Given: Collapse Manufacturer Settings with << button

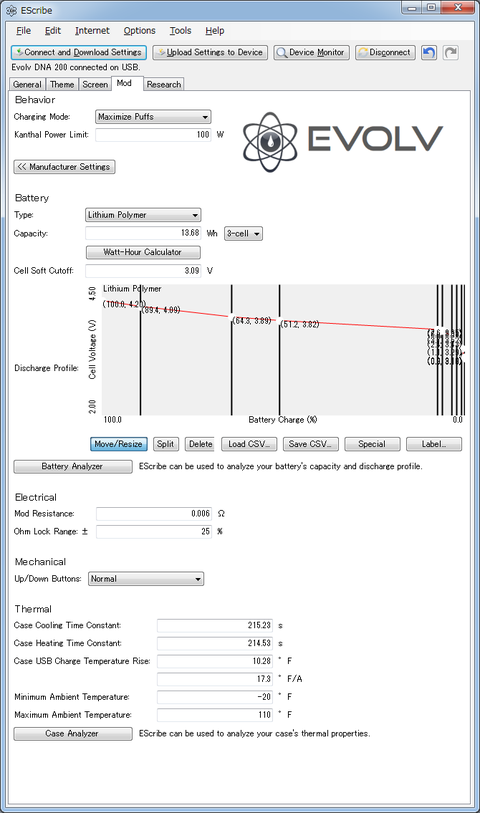Looking at the screenshot, I should pyautogui.click(x=64, y=167).
